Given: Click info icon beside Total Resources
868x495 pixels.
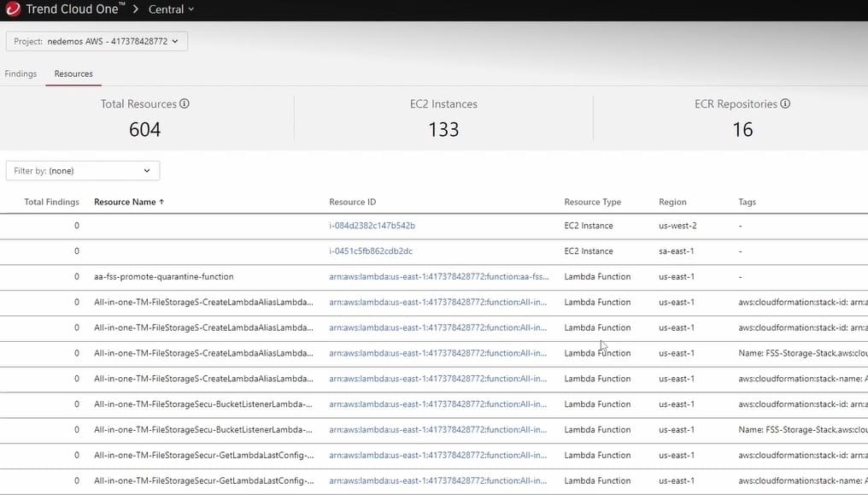Looking at the screenshot, I should click(x=185, y=103).
